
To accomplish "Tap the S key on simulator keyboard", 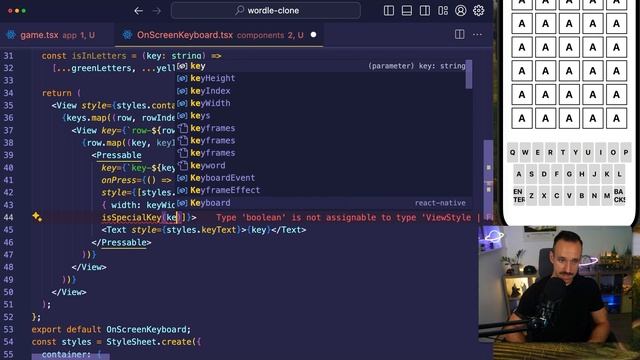I will 531,174.
